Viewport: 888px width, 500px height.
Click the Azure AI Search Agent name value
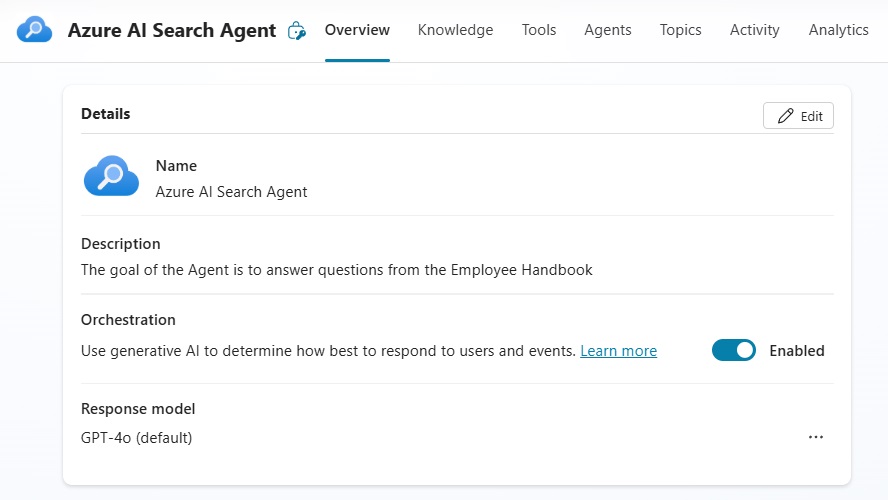tap(231, 192)
